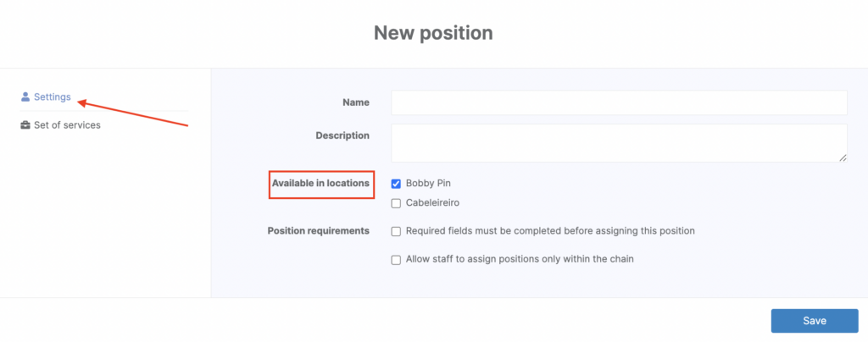Click 'Allow staff to assign positions' label text
Viewport: 868px width, 342px height.
(520, 260)
